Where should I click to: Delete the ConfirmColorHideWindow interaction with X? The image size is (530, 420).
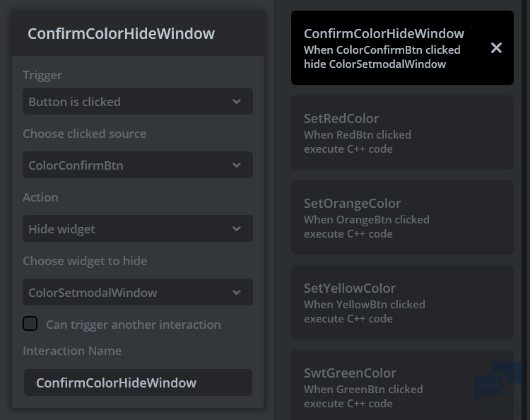(496, 48)
